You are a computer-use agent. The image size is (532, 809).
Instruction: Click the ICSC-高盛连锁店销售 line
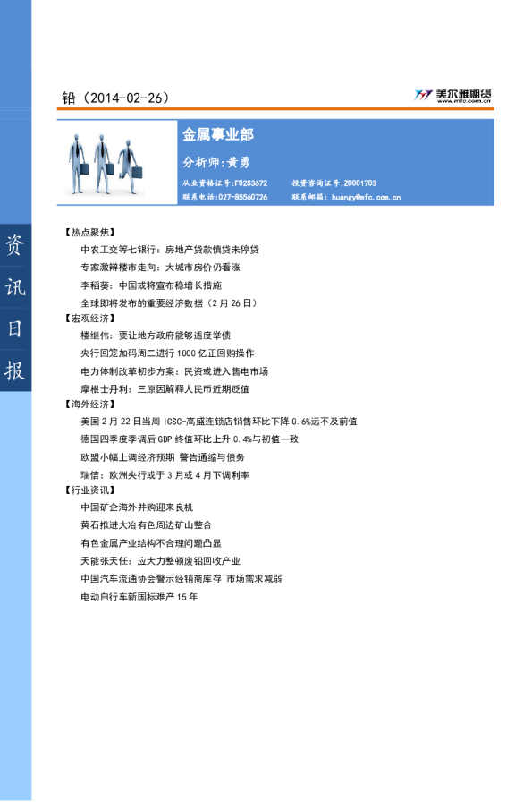(218, 422)
